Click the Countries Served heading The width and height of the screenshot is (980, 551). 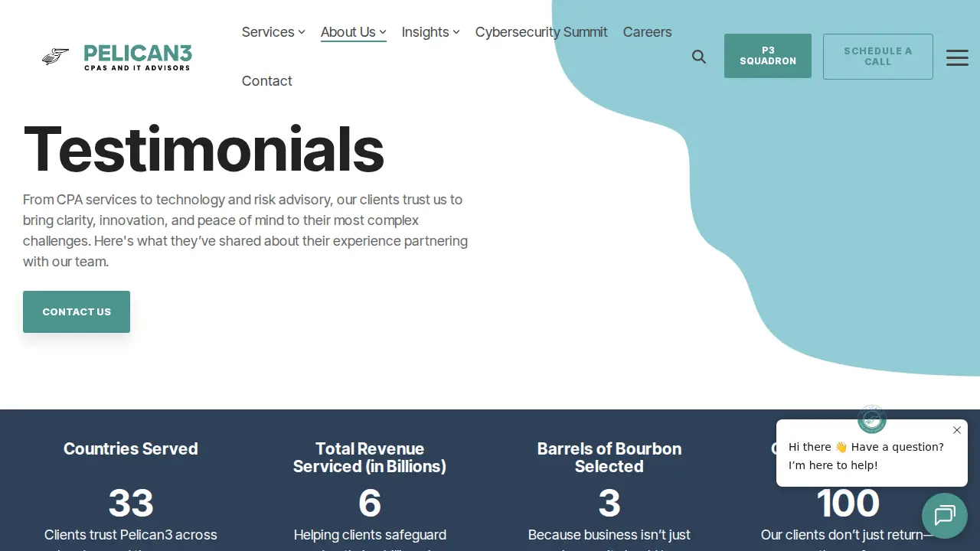click(x=131, y=448)
